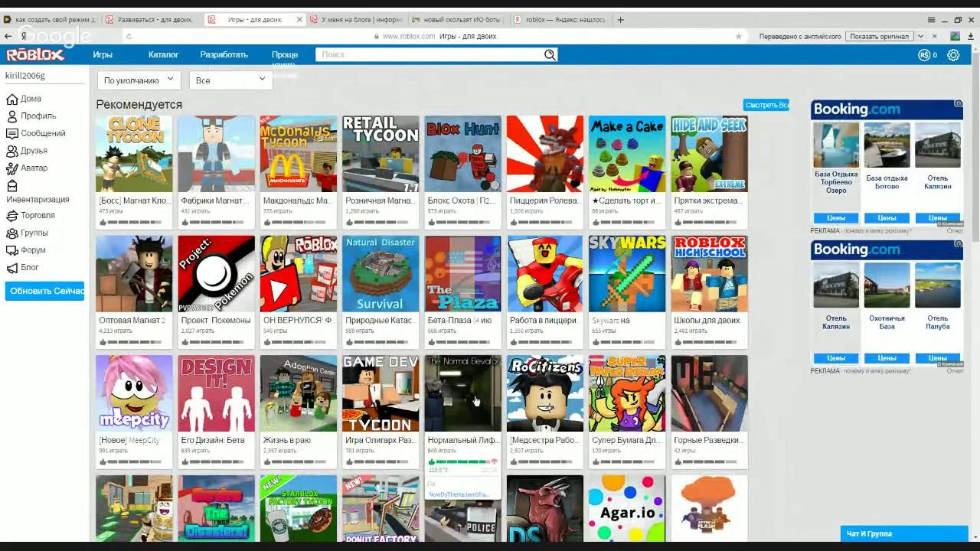This screenshot has width=980, height=551.
Task: Switch to 'У меня на блоге' browser tab
Action: [357, 20]
